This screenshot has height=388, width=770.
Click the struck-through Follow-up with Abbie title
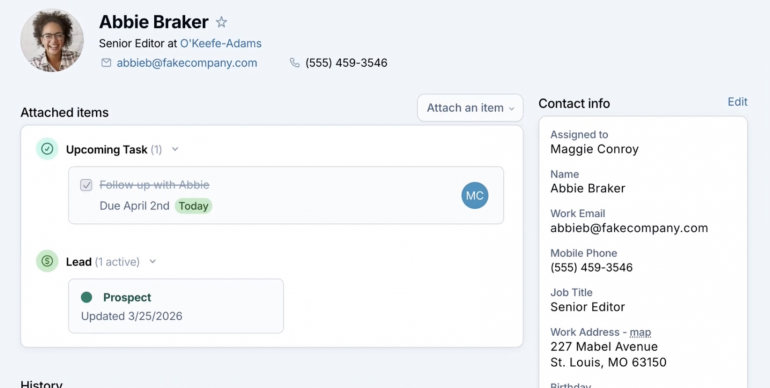tap(154, 185)
